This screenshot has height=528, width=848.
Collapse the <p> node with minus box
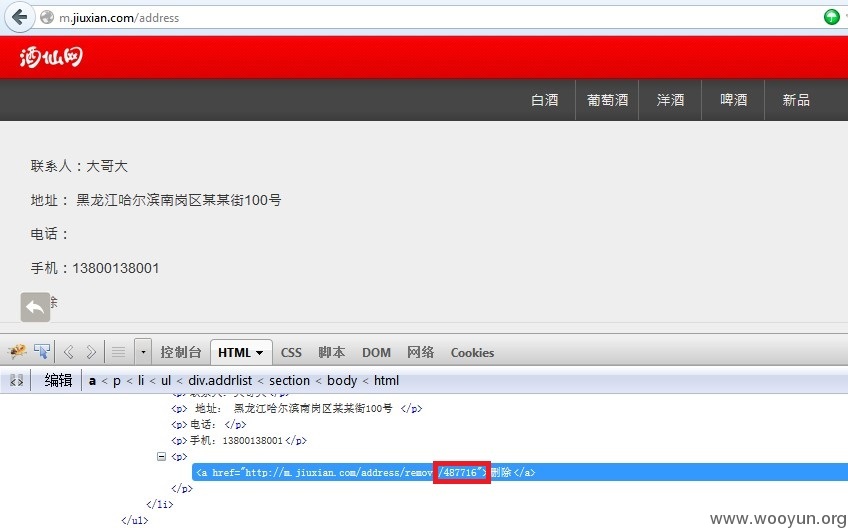(161, 457)
